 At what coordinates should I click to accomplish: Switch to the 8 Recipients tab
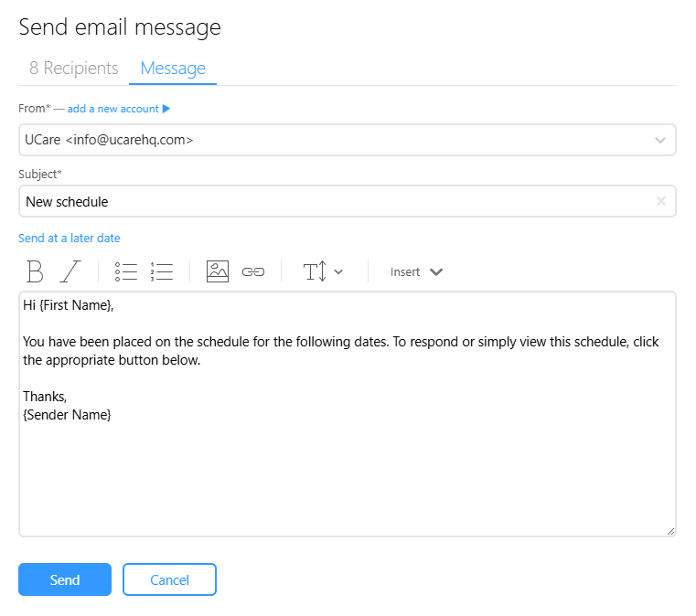click(74, 69)
